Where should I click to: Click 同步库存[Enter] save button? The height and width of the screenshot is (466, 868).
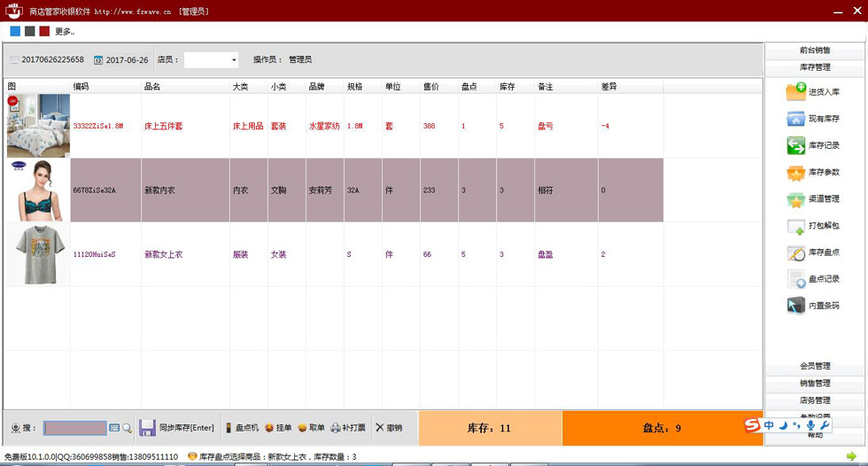176,428
